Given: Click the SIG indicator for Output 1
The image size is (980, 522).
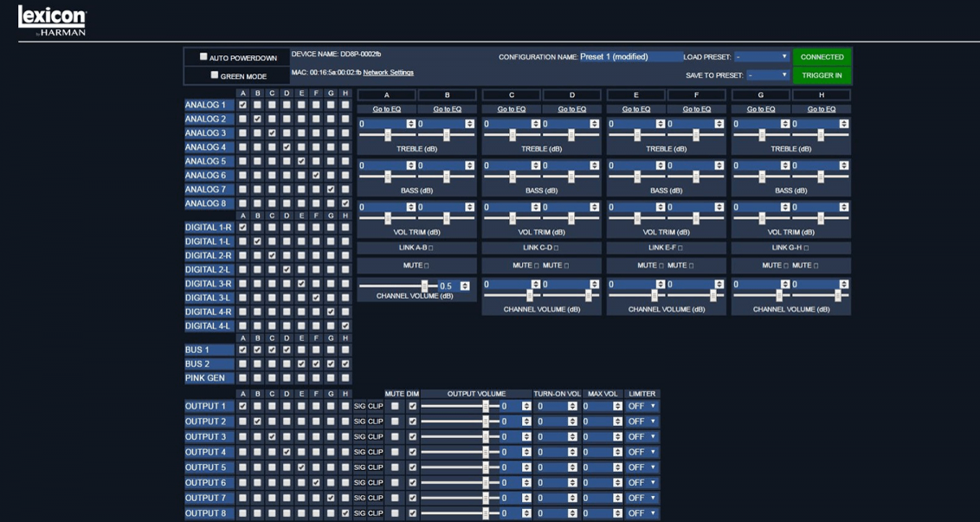Looking at the screenshot, I should click(x=359, y=406).
